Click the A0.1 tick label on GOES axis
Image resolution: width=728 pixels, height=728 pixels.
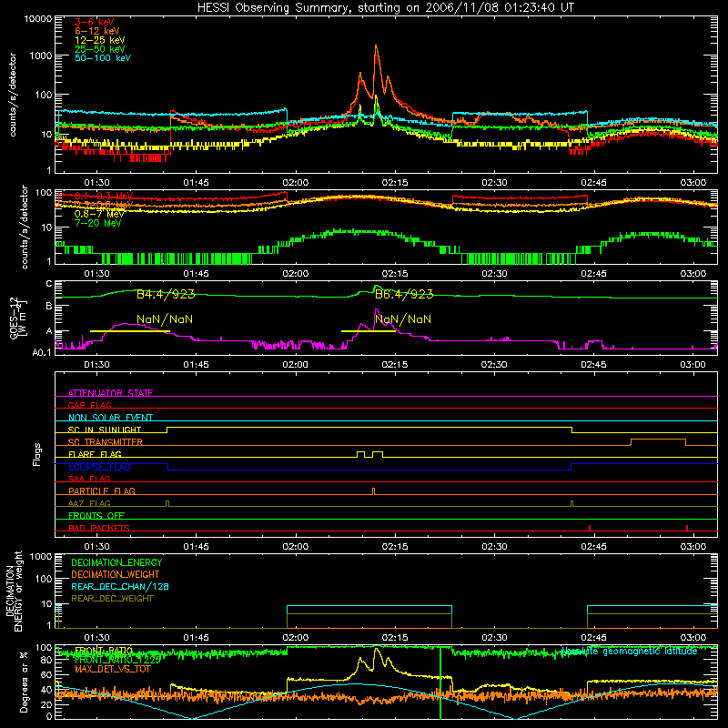pyautogui.click(x=42, y=353)
